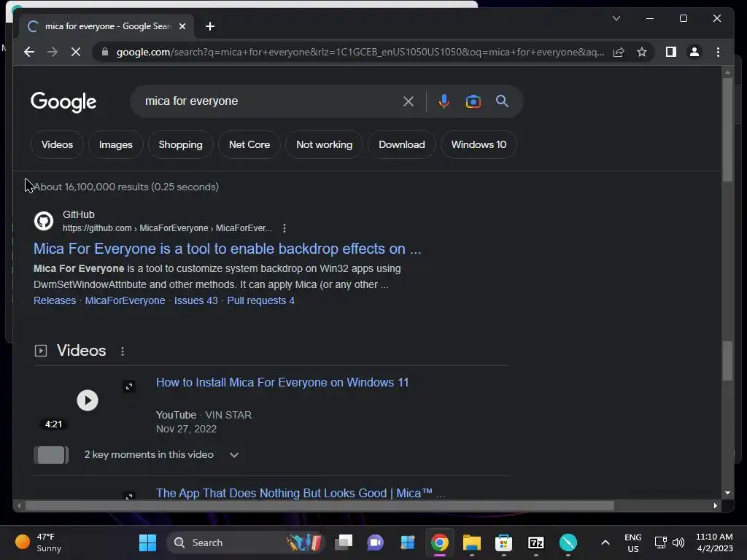The image size is (747, 560).
Task: Search by image with the camera icon
Action: (473, 101)
